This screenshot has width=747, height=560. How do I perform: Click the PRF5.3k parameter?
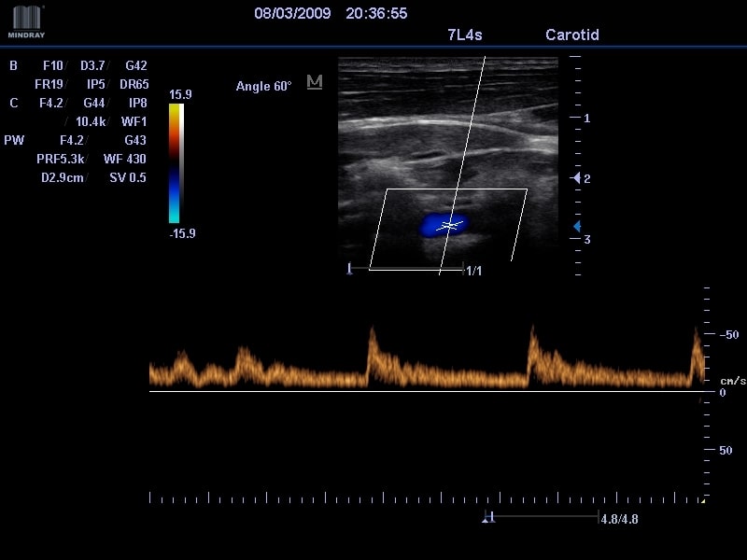[x=61, y=160]
